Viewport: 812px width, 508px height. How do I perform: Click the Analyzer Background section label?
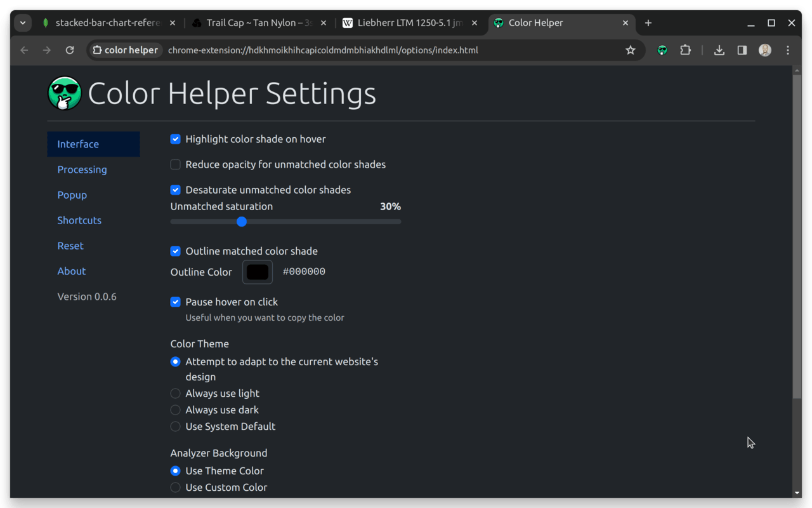219,453
